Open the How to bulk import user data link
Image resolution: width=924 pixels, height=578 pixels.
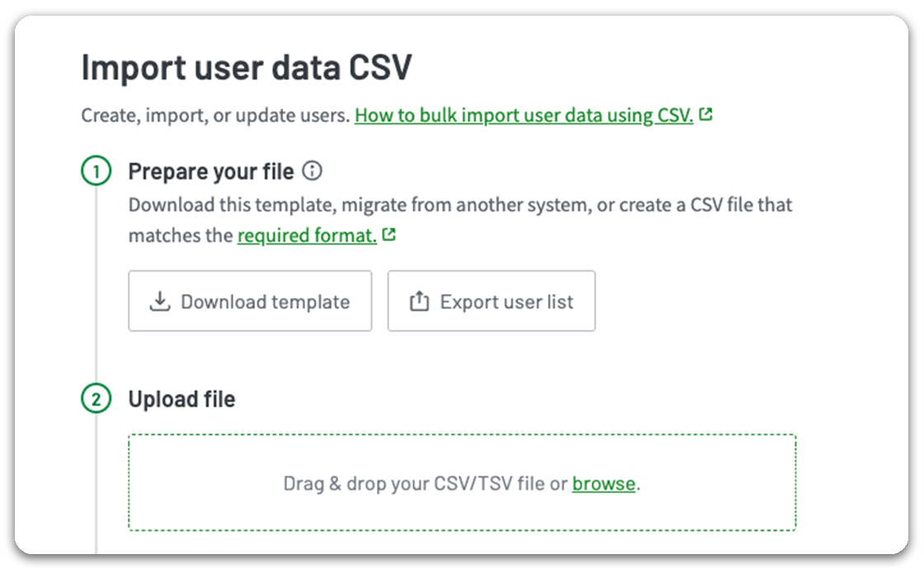coord(524,115)
